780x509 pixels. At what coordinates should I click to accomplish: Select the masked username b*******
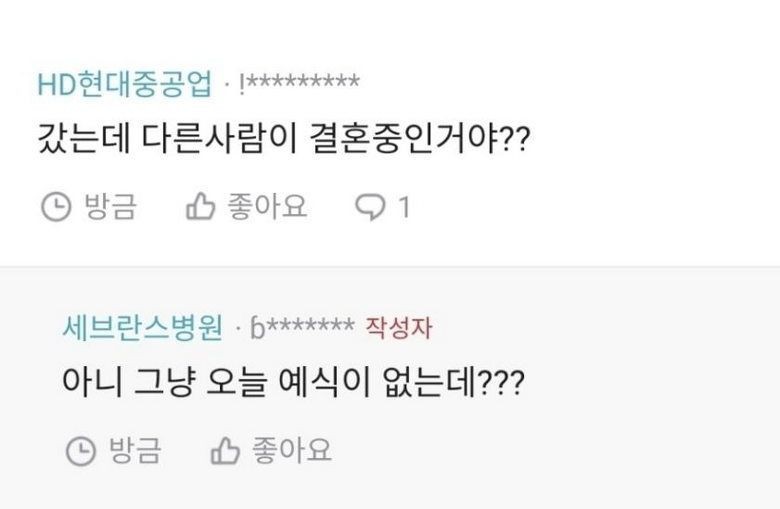[x=302, y=327]
